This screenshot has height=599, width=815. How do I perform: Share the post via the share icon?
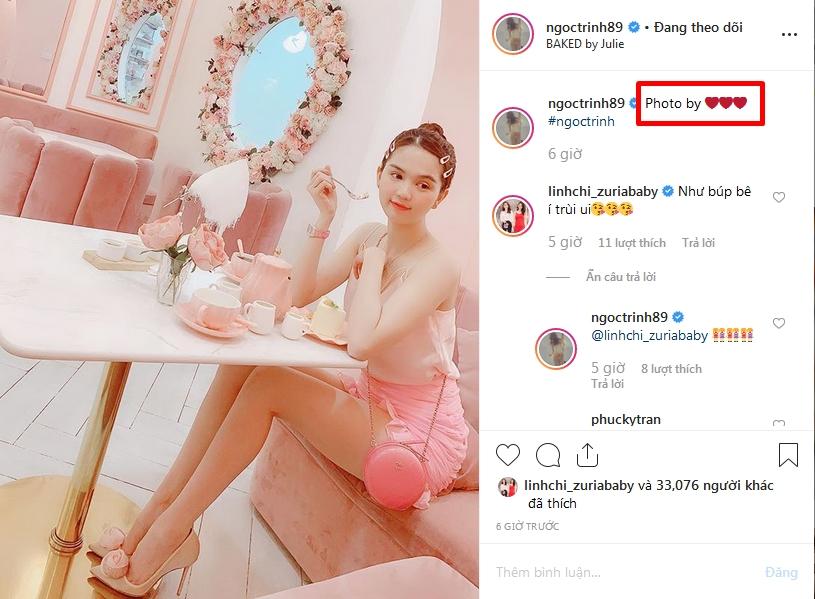(x=587, y=455)
